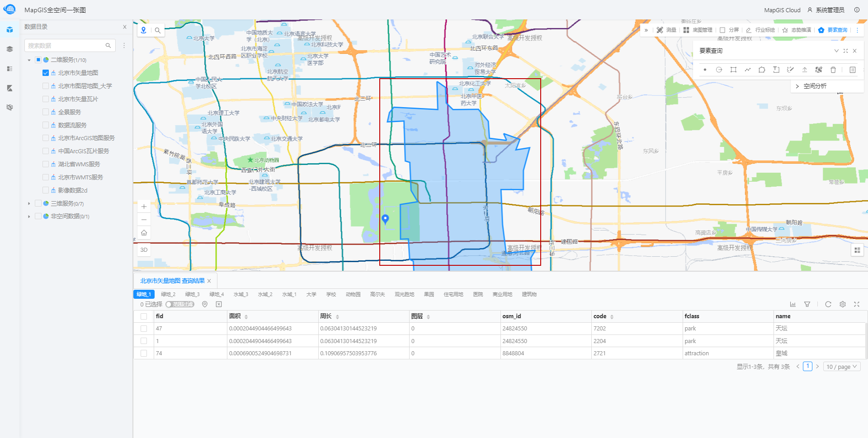Collapse the 要素查询 panel with down chevron
The width and height of the screenshot is (868, 438).
[836, 51]
